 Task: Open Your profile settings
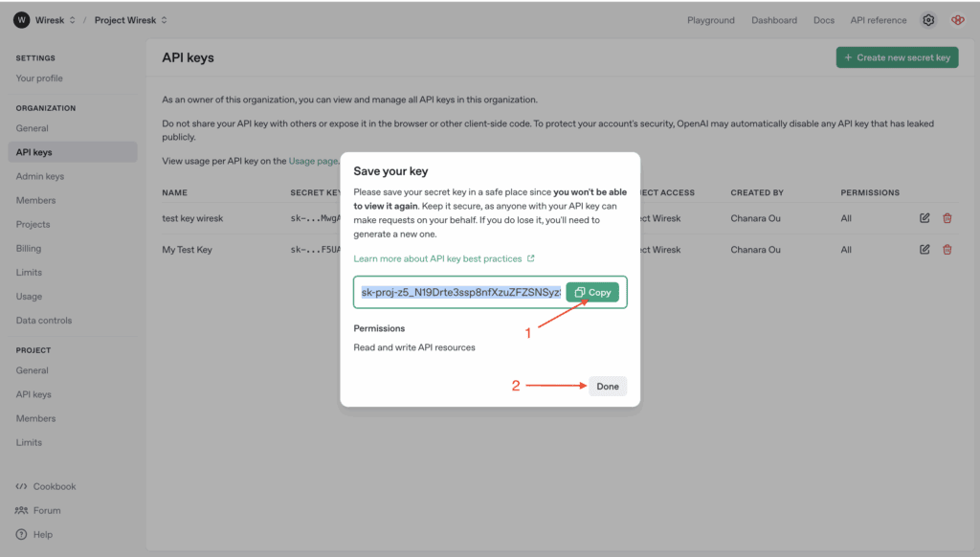click(x=39, y=78)
